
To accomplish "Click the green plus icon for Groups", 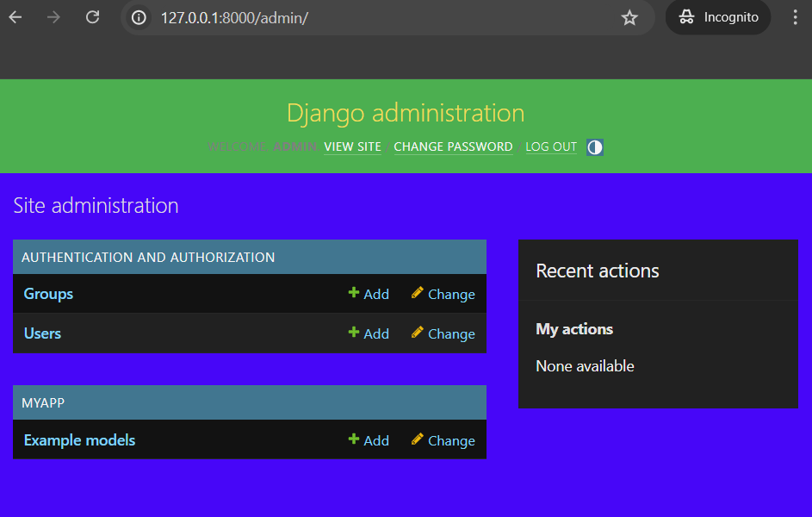I will click(x=354, y=293).
